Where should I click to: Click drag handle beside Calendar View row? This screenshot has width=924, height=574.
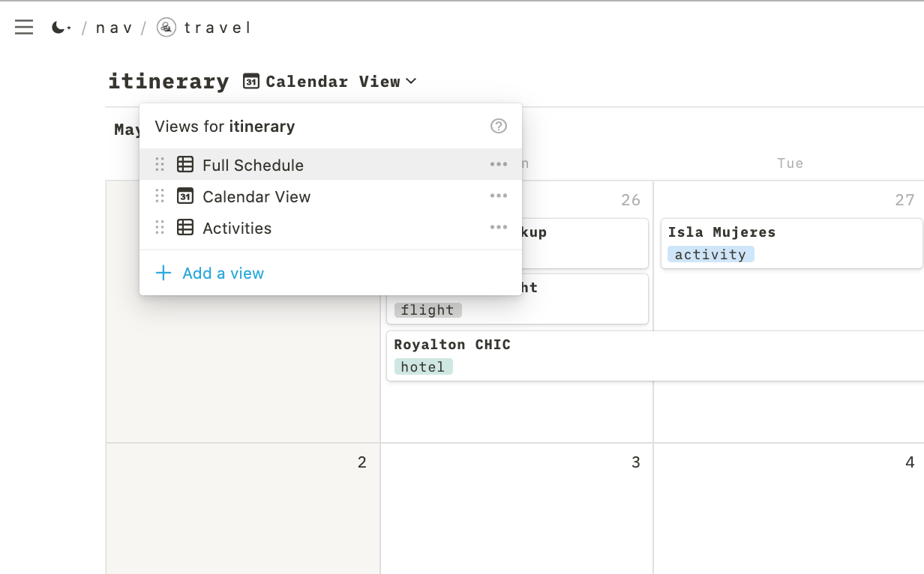[x=160, y=196]
